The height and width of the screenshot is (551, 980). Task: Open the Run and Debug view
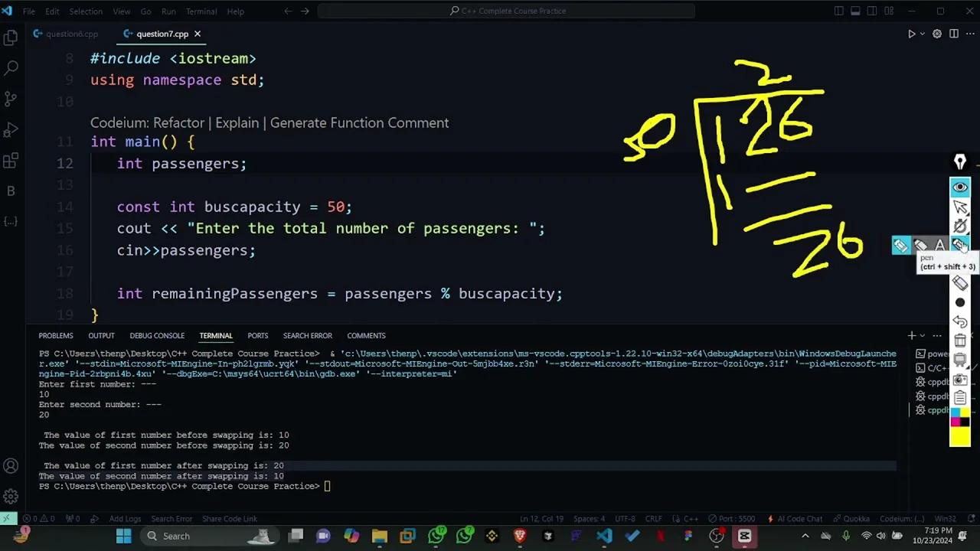(x=11, y=129)
